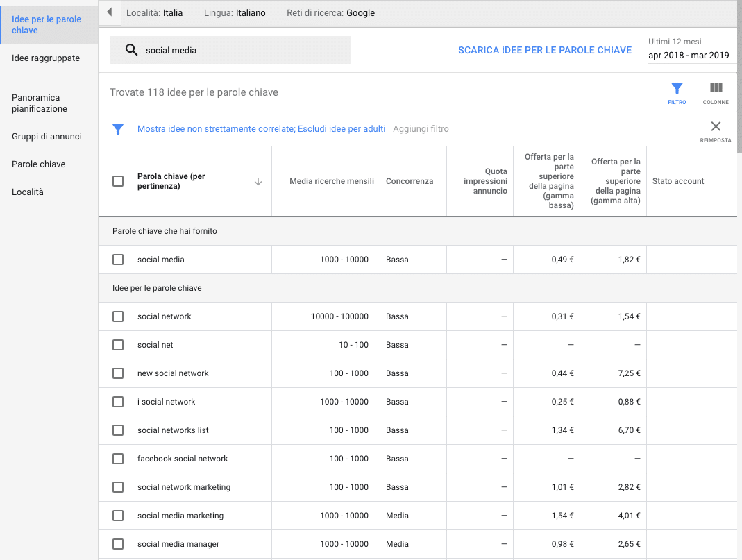The height and width of the screenshot is (560, 742).
Task: Change the Località: Italia setting
Action: point(154,12)
